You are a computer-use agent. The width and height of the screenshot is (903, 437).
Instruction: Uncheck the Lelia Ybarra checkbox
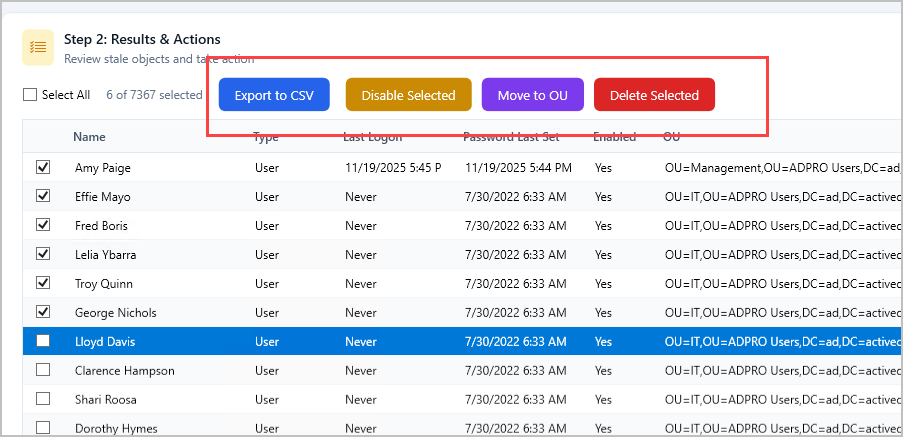click(x=43, y=253)
